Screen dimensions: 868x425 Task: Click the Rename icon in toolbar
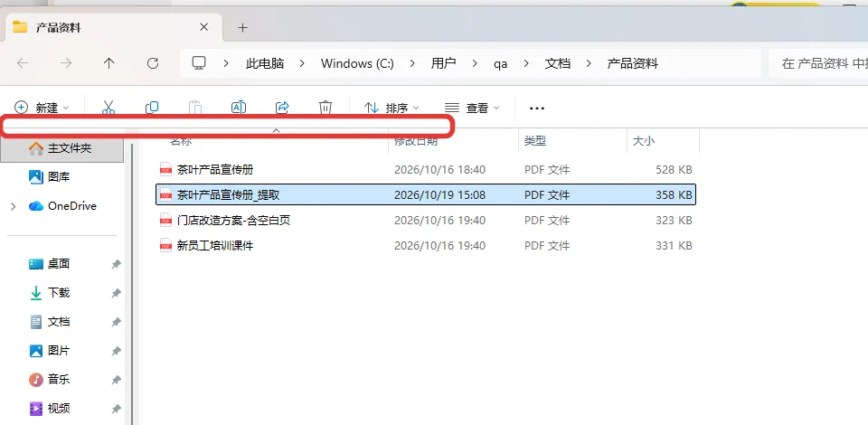[x=238, y=108]
